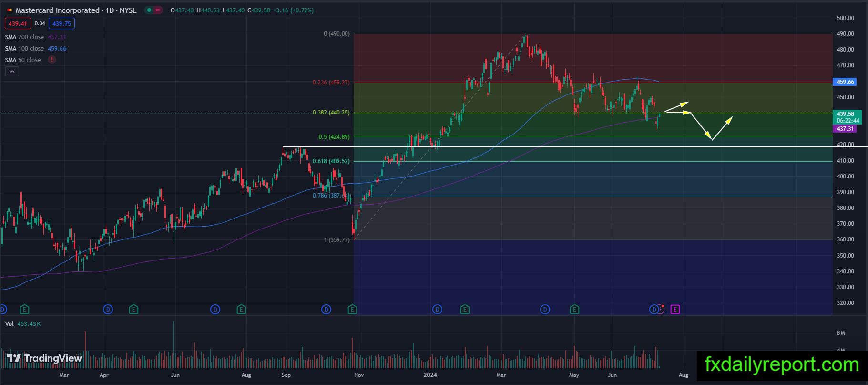
Task: Open the dividend marker between Mar and May 2024
Action: click(545, 310)
